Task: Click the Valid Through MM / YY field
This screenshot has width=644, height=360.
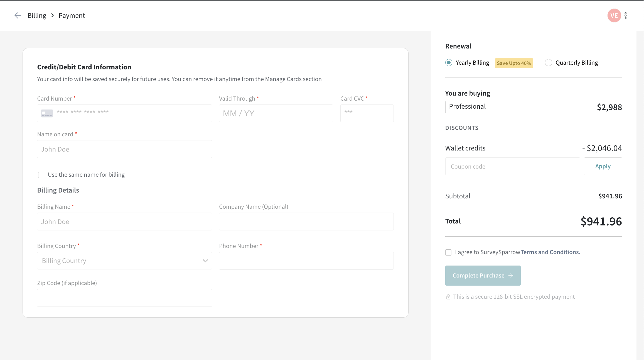Action: point(276,113)
